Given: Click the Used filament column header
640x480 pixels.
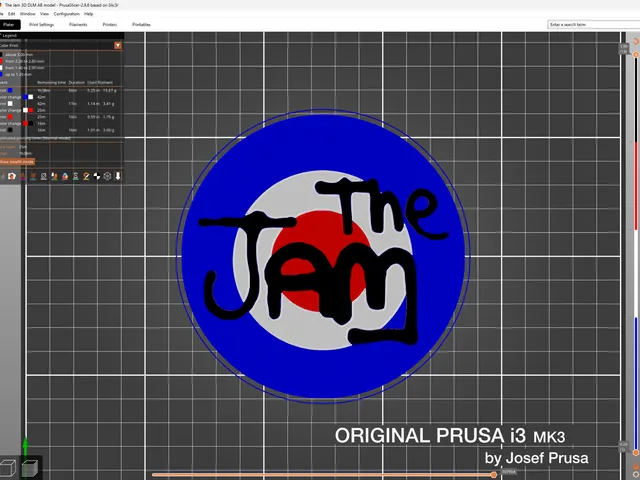Looking at the screenshot, I should [100, 82].
